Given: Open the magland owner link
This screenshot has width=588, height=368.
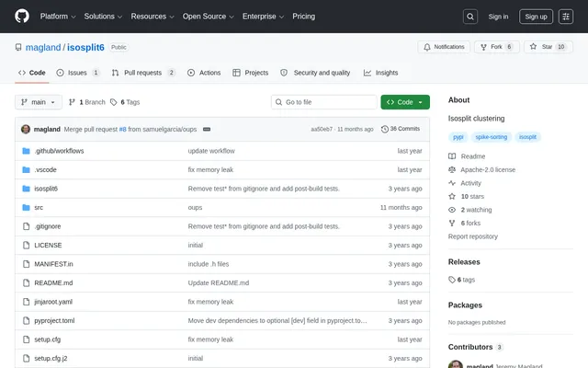Looking at the screenshot, I should pyautogui.click(x=43, y=47).
